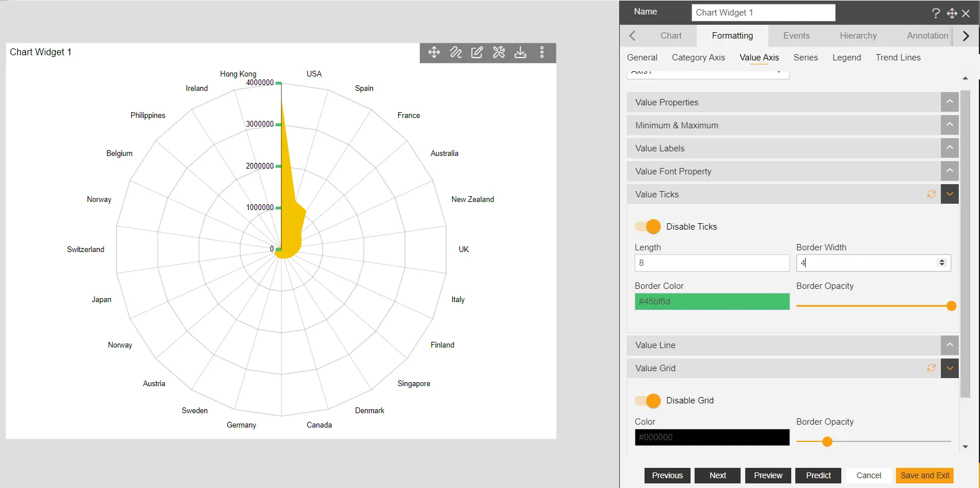
Task: Show more tabs with right arrow
Action: pos(966,36)
